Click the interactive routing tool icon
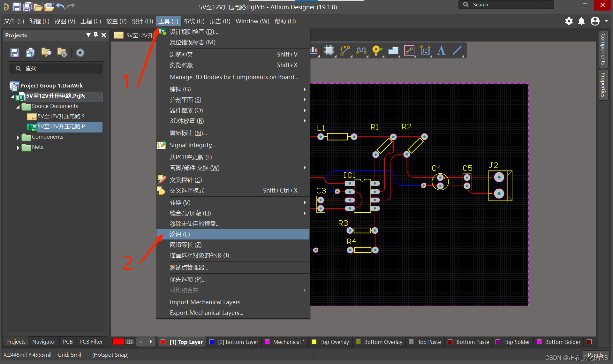Viewport: 613px width, 364px height. tap(345, 51)
